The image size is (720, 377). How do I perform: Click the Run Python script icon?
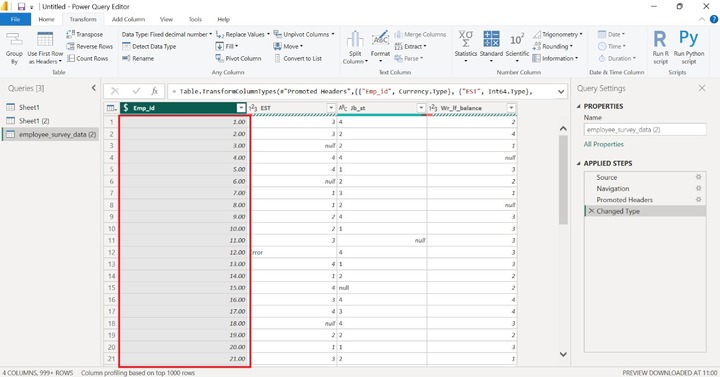689,48
